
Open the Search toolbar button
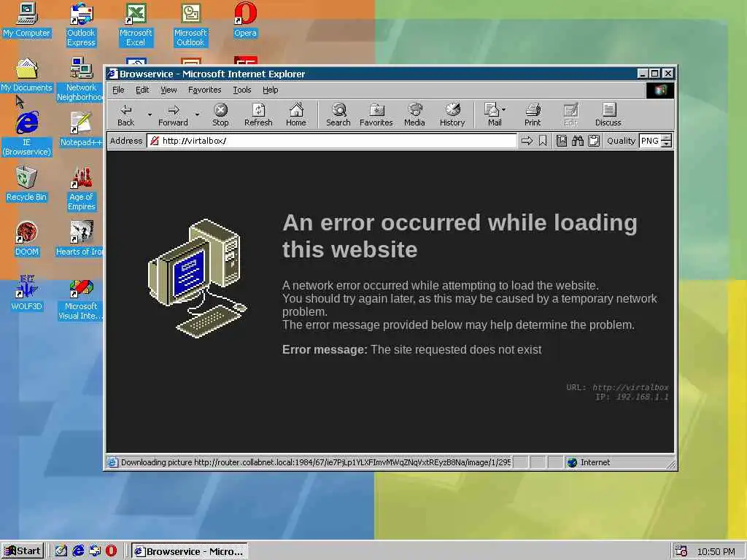pos(338,115)
